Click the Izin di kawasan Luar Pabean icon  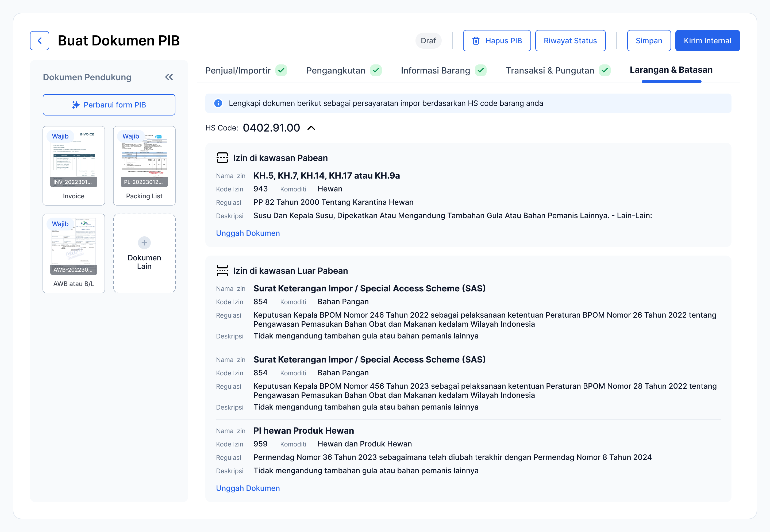click(222, 271)
